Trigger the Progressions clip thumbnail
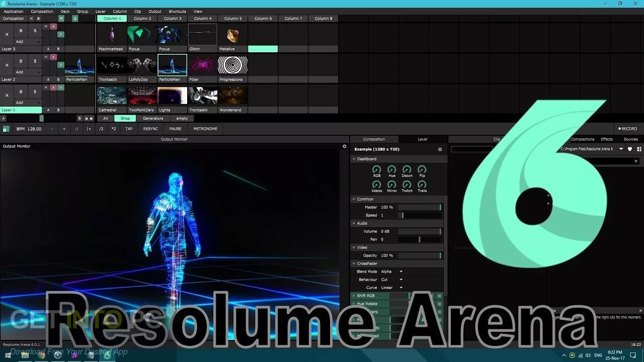Viewport: 644px width, 362px height. [232, 65]
